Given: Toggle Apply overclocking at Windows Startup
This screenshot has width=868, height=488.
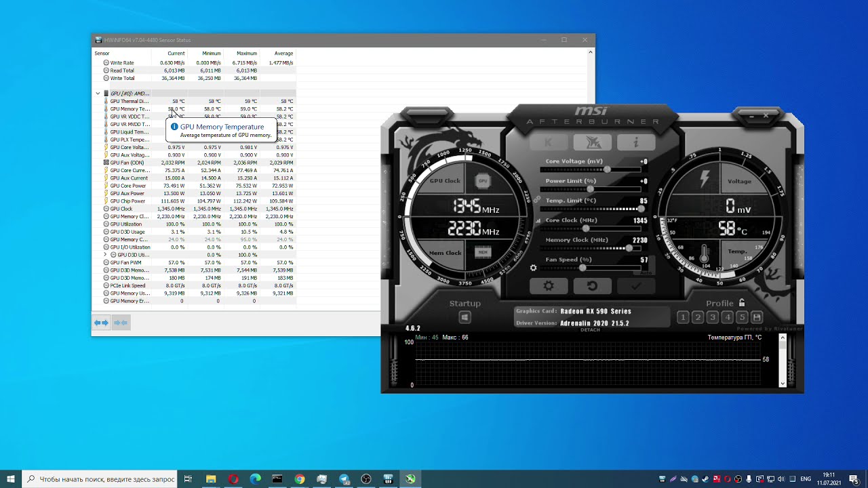Looking at the screenshot, I should click(x=465, y=317).
